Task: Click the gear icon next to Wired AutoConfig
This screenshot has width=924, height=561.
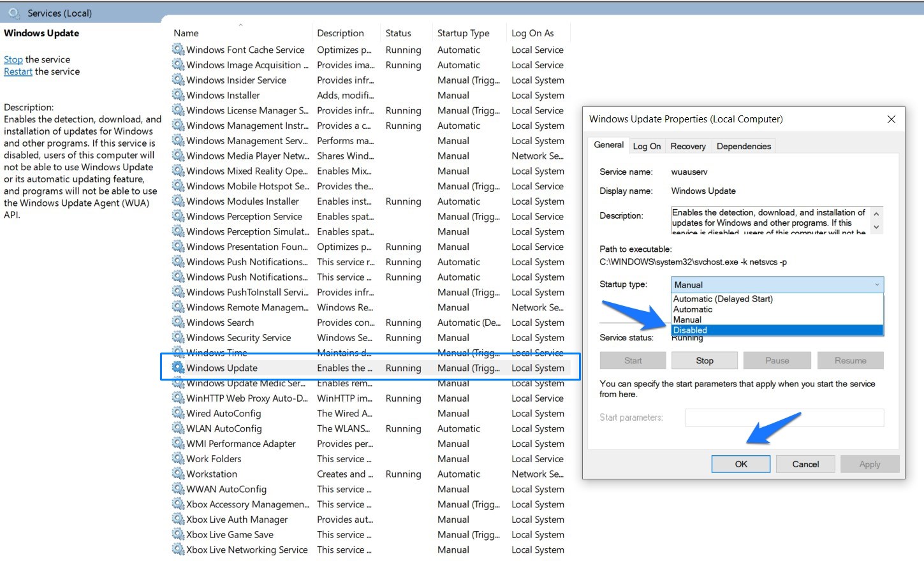Action: pyautogui.click(x=178, y=413)
